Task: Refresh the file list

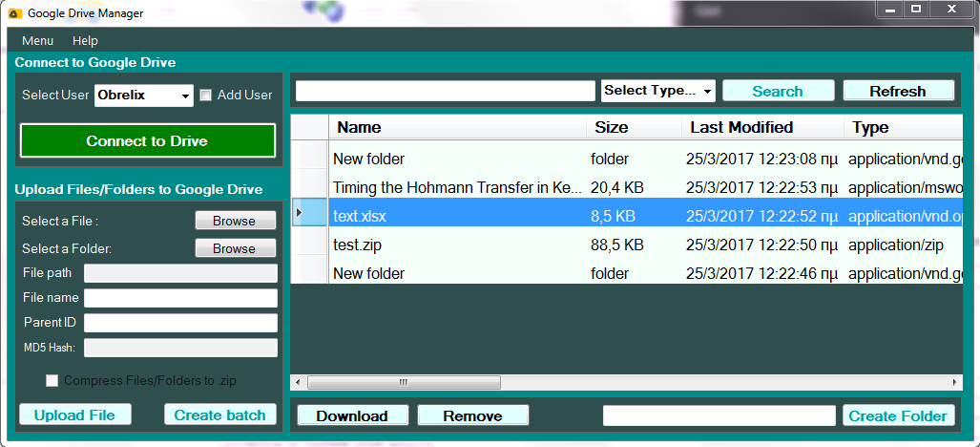Action: point(898,92)
